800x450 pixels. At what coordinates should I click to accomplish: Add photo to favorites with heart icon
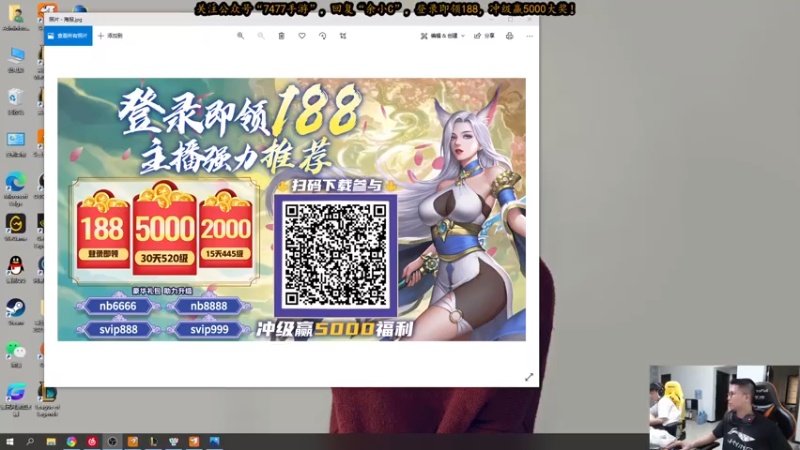(x=302, y=36)
